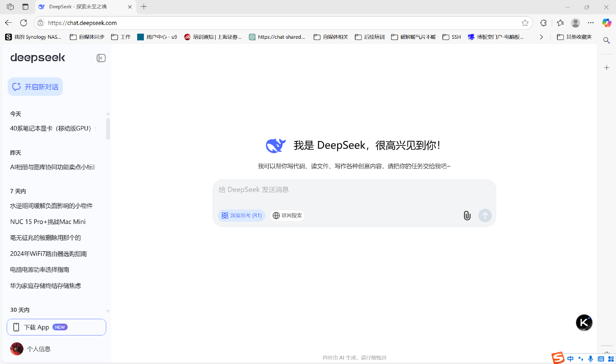Toggle 联网搜索 web search mode

coord(287,216)
